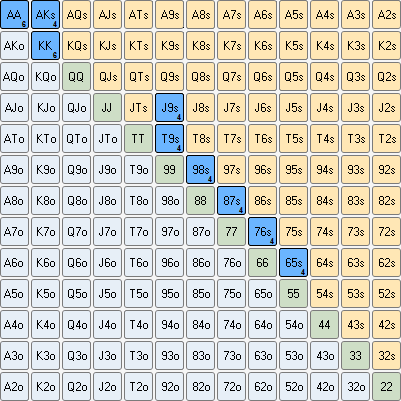
Task: Select the KQs suited cell
Action: tap(76, 45)
